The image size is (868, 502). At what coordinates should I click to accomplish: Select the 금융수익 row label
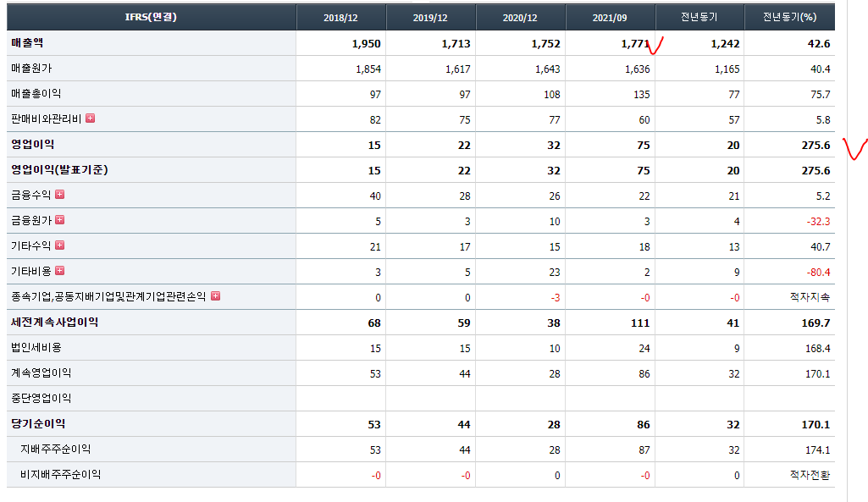31,195
